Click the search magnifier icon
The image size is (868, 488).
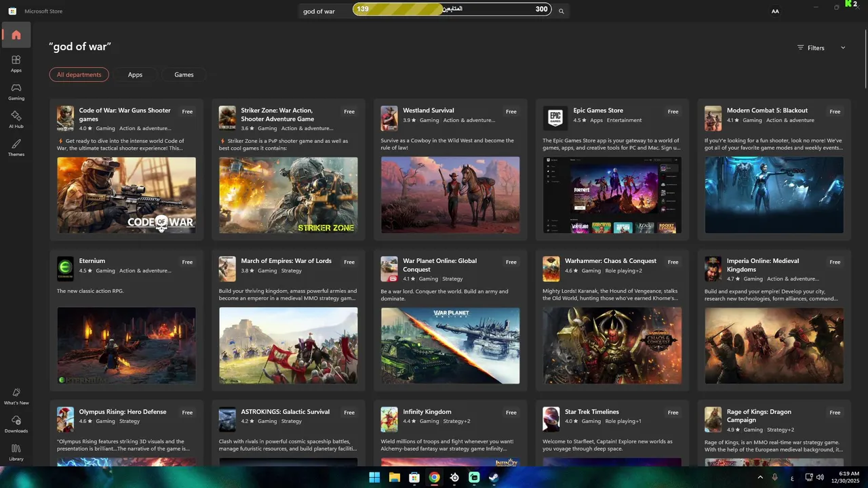[561, 11]
